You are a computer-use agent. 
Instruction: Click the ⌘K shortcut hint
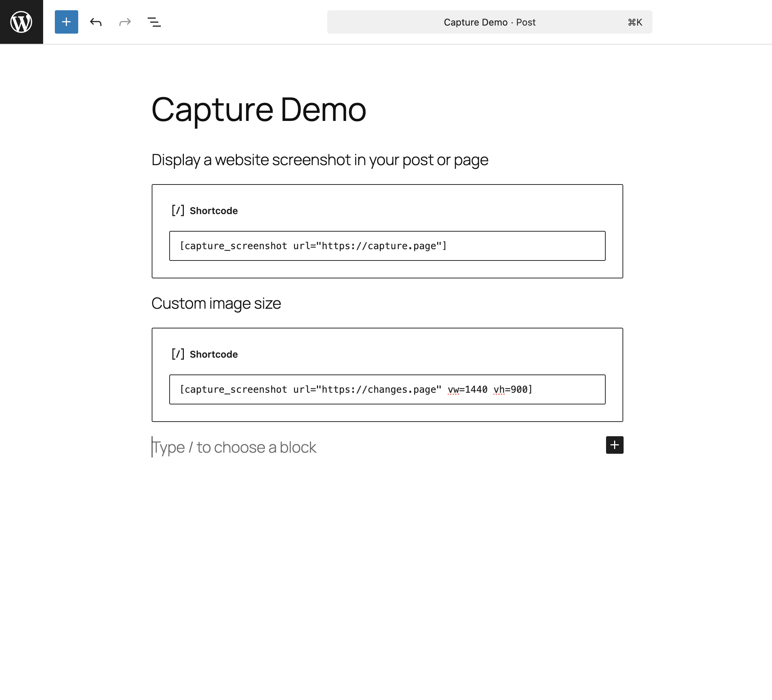tap(635, 22)
